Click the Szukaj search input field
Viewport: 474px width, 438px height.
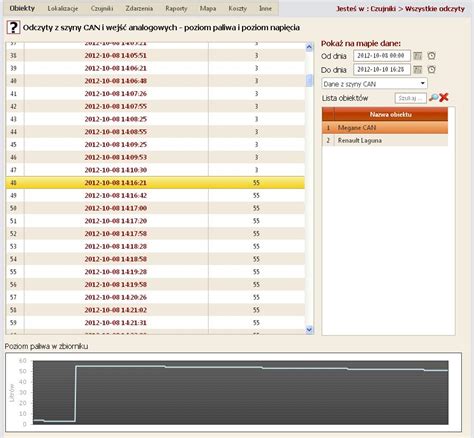click(410, 98)
